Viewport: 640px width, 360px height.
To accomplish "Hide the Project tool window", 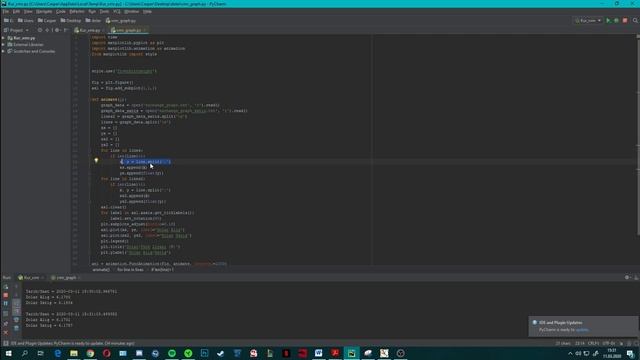I will pos(65,30).
